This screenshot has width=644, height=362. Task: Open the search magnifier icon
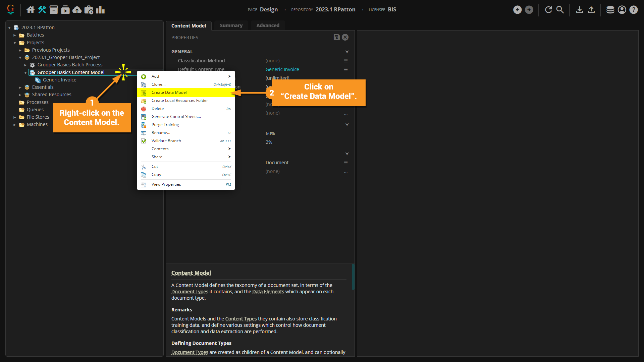point(560,10)
